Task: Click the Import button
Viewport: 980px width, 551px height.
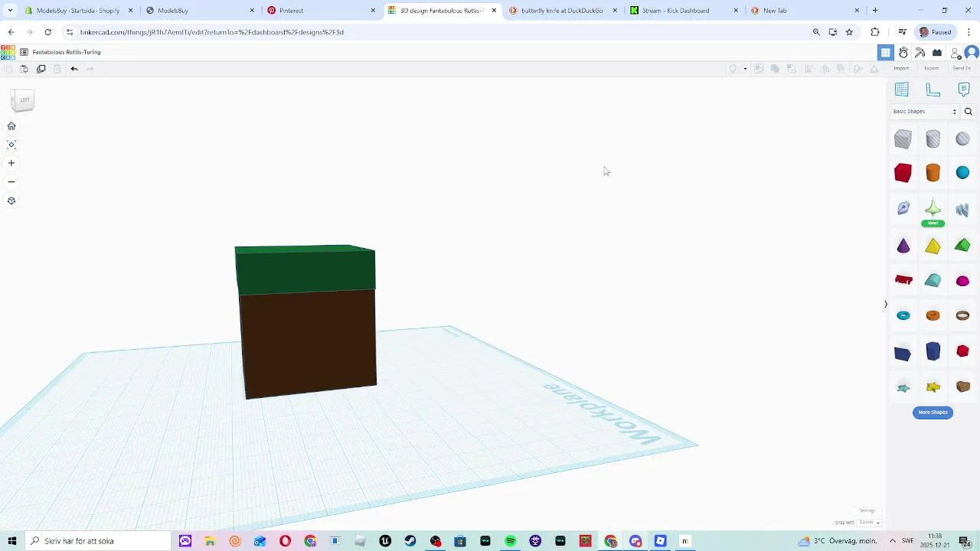Action: coord(901,68)
